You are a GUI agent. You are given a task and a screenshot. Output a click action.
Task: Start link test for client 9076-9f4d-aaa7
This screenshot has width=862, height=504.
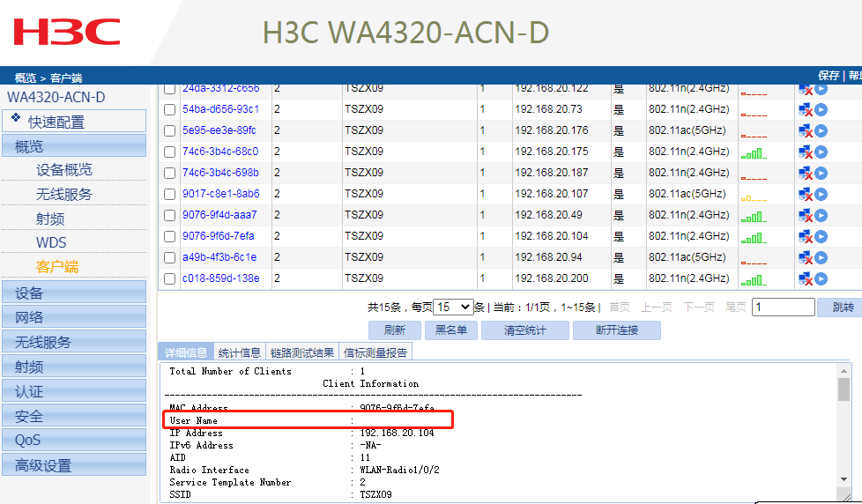821,216
